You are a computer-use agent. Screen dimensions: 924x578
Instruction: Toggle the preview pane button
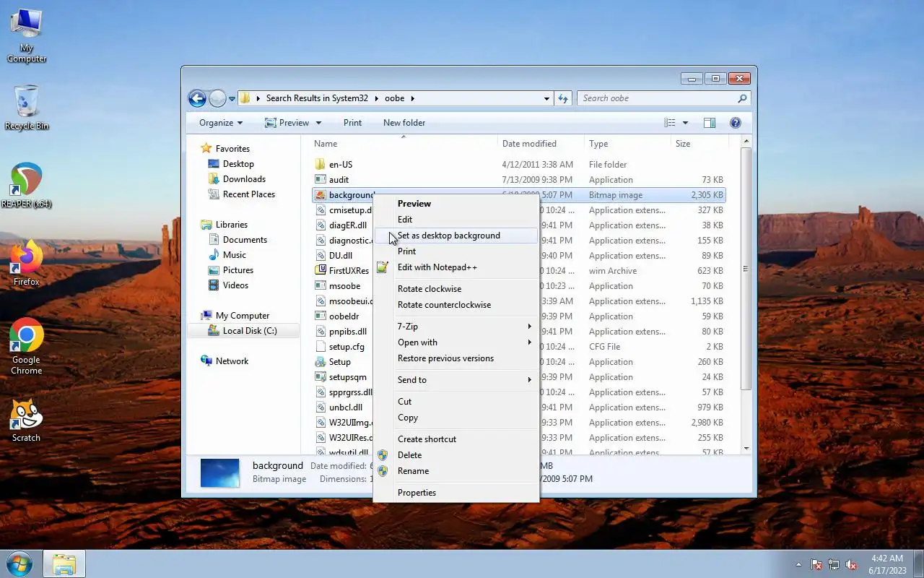click(710, 123)
